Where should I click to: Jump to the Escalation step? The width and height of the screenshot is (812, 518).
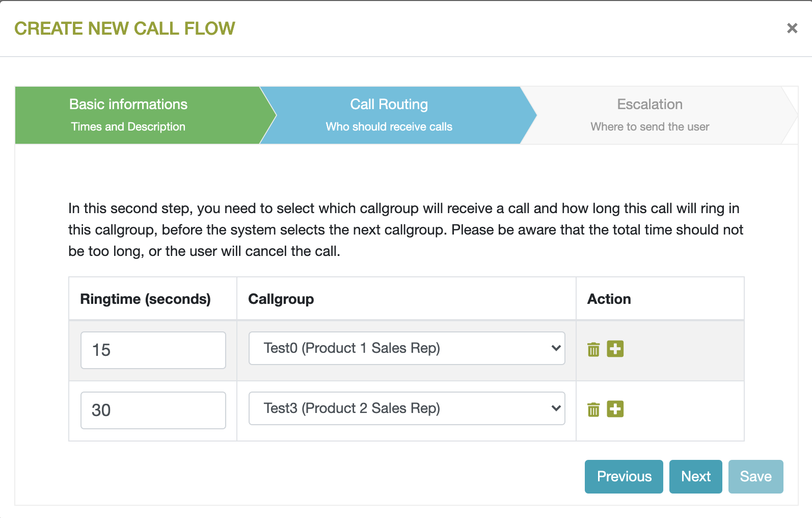pyautogui.click(x=649, y=115)
